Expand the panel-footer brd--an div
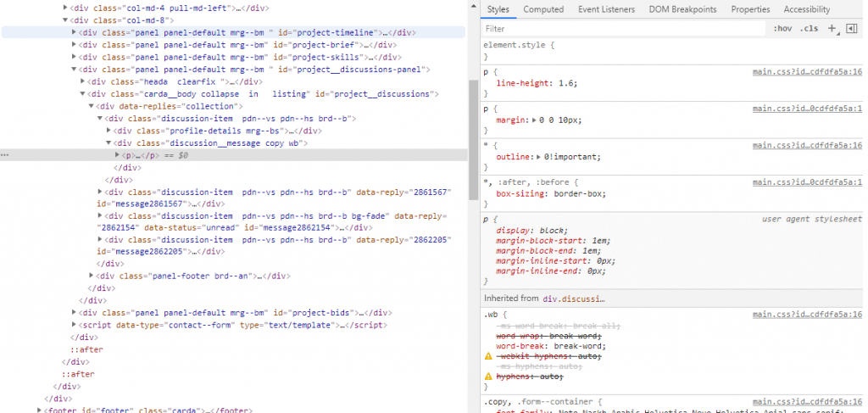 (92, 275)
